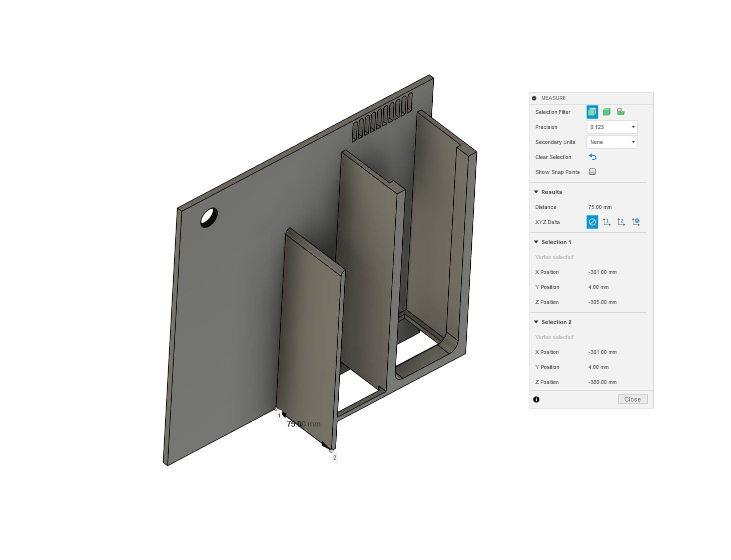Click the circular hole in the plate
Image resolution: width=731 pixels, height=560 pixels.
pos(209,217)
